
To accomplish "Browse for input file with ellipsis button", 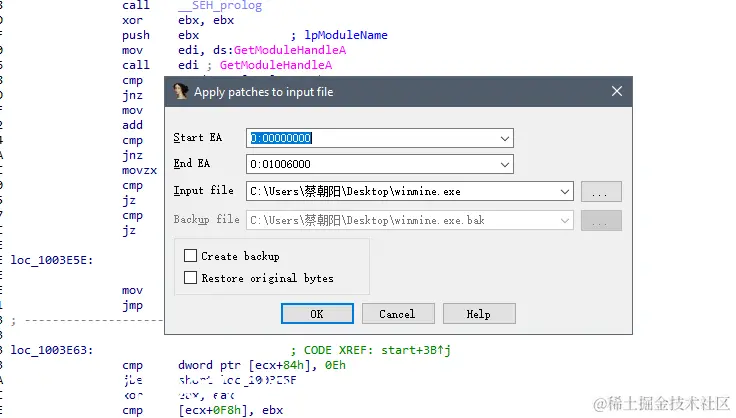I will tap(601, 191).
